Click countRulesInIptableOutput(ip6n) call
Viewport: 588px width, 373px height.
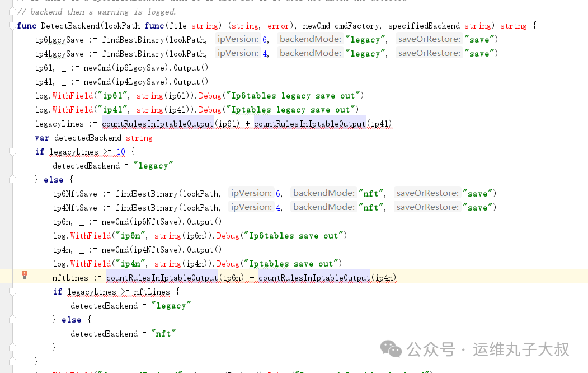click(x=175, y=278)
